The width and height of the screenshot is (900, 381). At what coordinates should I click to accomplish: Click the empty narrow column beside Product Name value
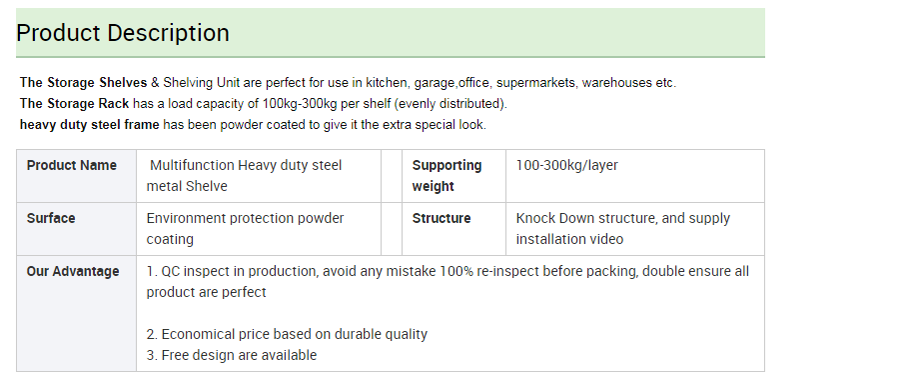click(x=391, y=176)
